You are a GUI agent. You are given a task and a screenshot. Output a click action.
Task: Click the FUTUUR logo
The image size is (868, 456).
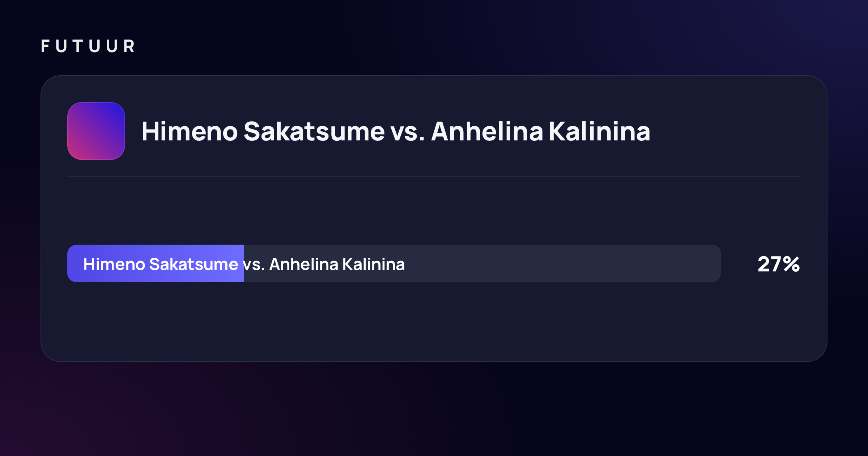[x=88, y=46]
